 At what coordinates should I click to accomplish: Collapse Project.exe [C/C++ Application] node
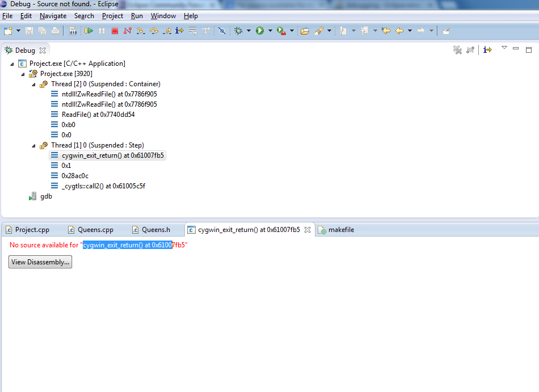[x=12, y=64]
